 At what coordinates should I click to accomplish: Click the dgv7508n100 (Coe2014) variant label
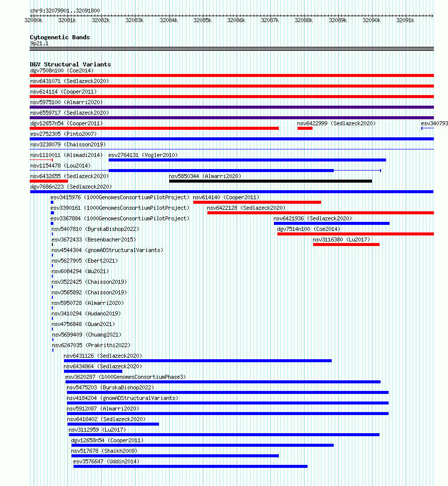62,70
